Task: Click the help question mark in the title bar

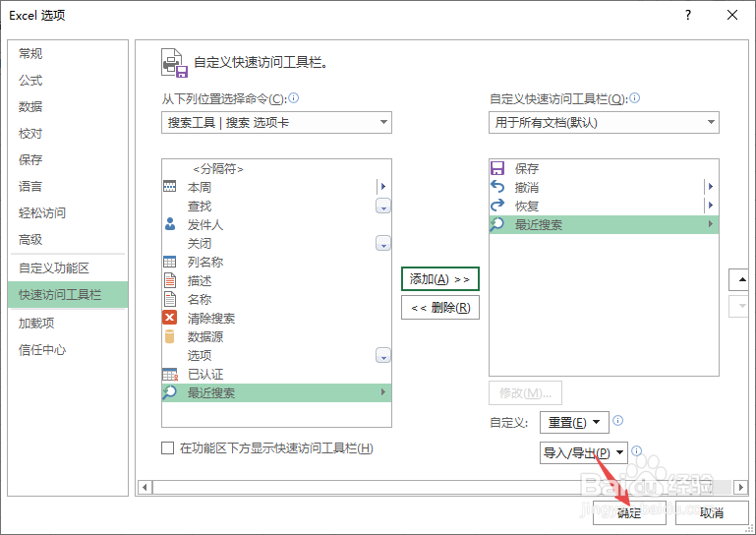Action: tap(688, 15)
